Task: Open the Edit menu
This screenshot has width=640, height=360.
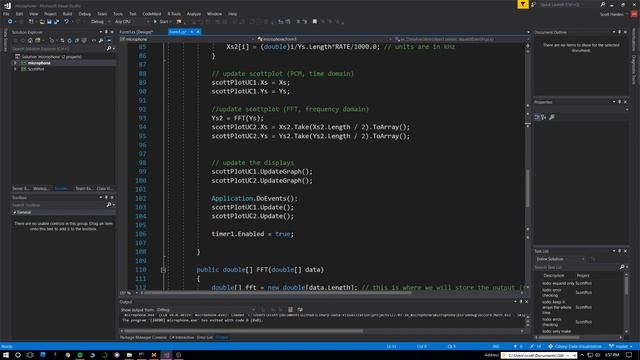Action: [x=19, y=14]
